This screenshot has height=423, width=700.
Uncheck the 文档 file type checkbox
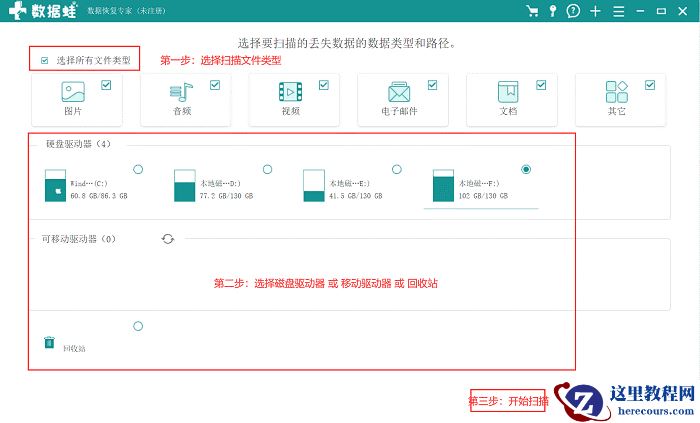coord(541,85)
